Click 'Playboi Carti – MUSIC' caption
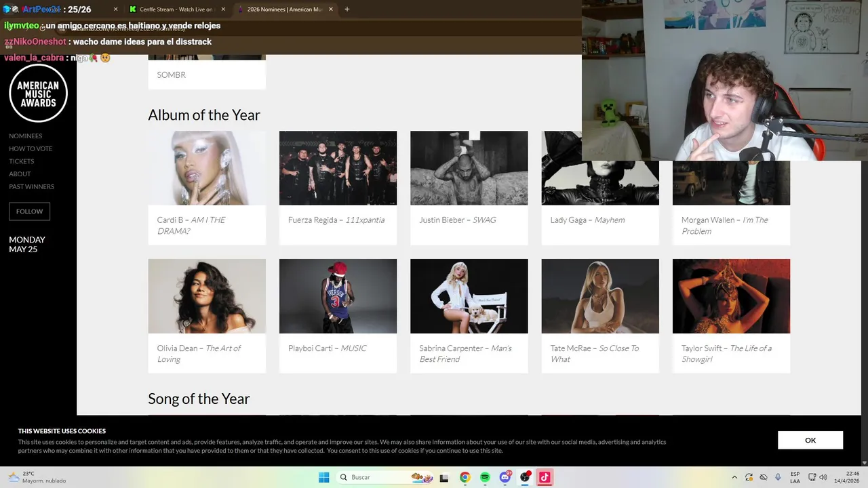Image resolution: width=868 pixels, height=488 pixels. 328,348
